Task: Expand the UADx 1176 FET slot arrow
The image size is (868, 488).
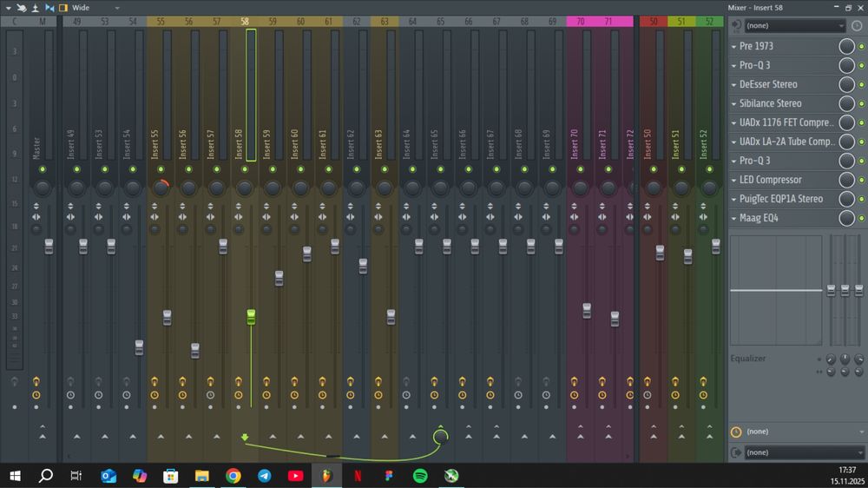Action: (x=734, y=123)
